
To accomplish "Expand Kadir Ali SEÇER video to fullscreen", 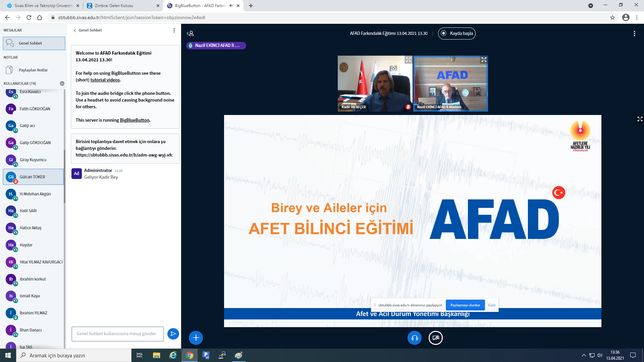I will [x=408, y=60].
